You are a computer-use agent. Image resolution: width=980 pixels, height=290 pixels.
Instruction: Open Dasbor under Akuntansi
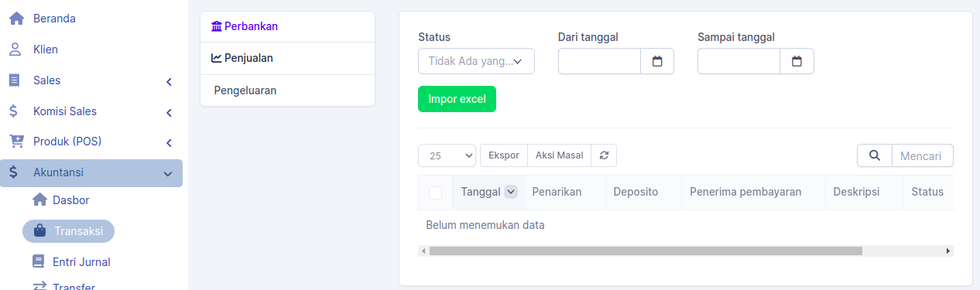pyautogui.click(x=70, y=200)
